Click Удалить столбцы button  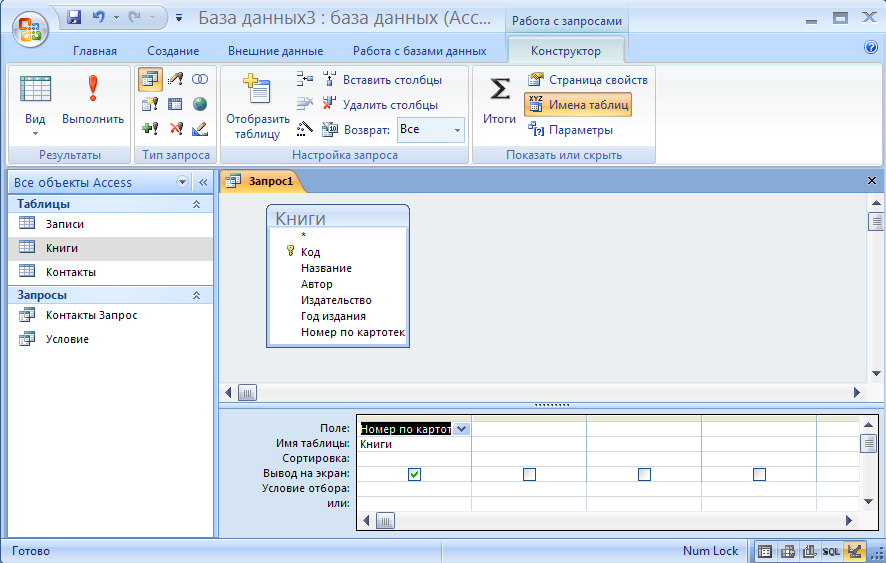[381, 105]
